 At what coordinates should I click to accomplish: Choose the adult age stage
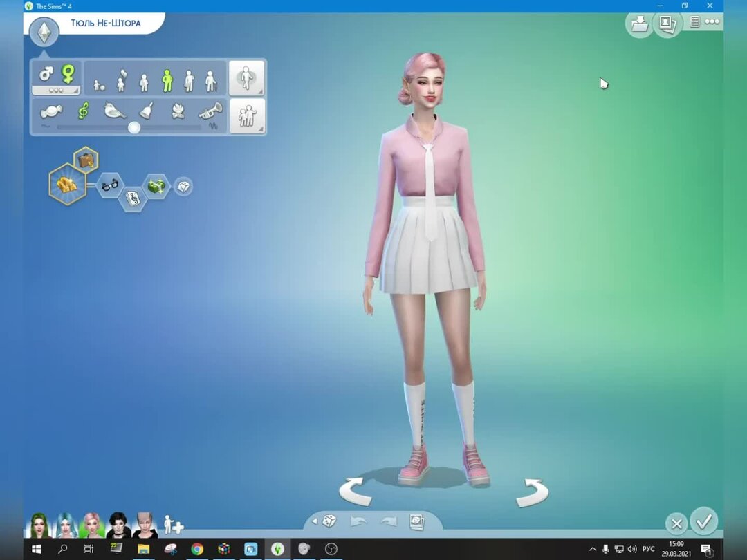[189, 81]
